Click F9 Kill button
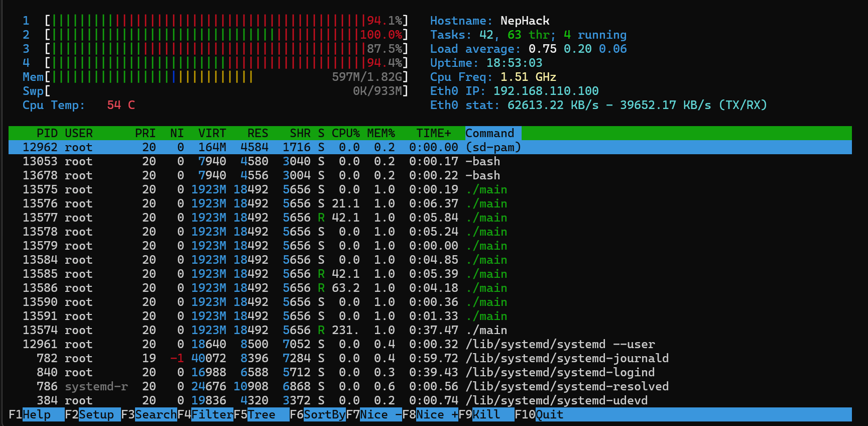Viewport: 868px width, 426px height. pos(486,414)
